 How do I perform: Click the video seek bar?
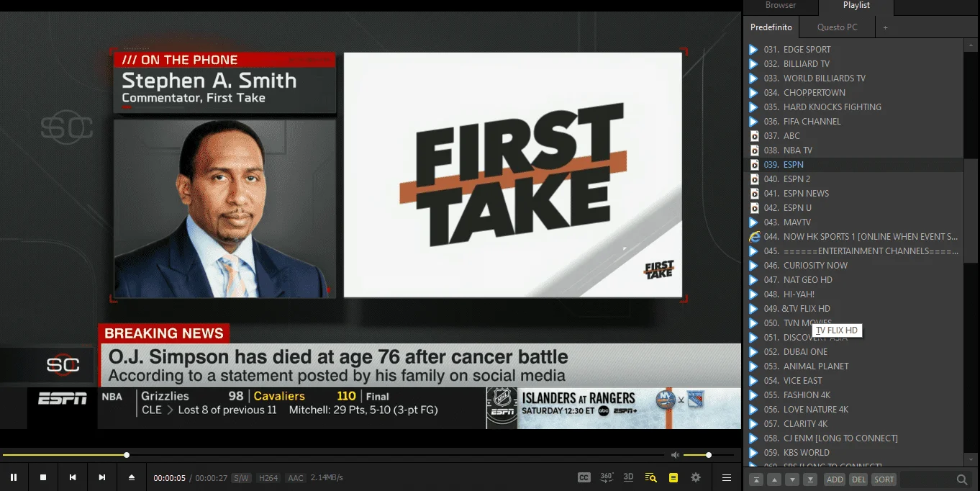pos(334,455)
